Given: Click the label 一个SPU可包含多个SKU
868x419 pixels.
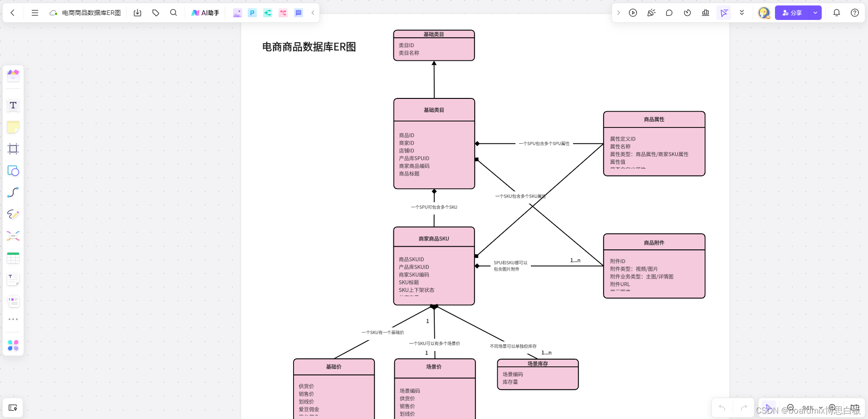Looking at the screenshot, I should [434, 207].
